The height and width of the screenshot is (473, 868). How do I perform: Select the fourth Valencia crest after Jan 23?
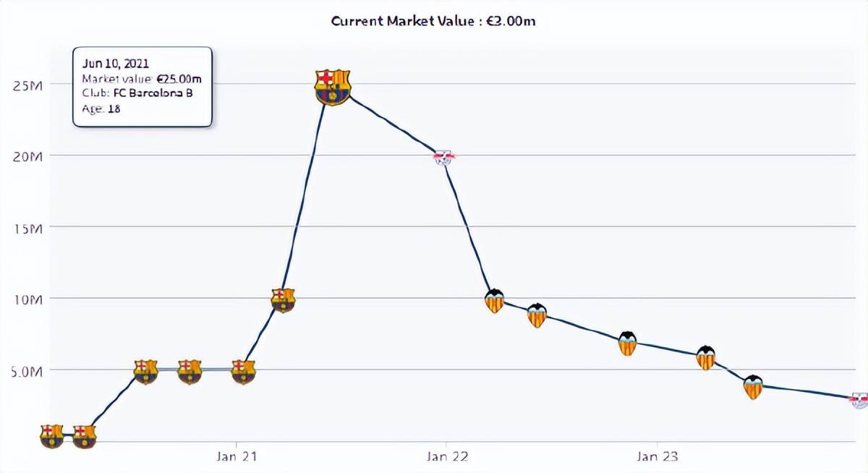click(x=706, y=357)
